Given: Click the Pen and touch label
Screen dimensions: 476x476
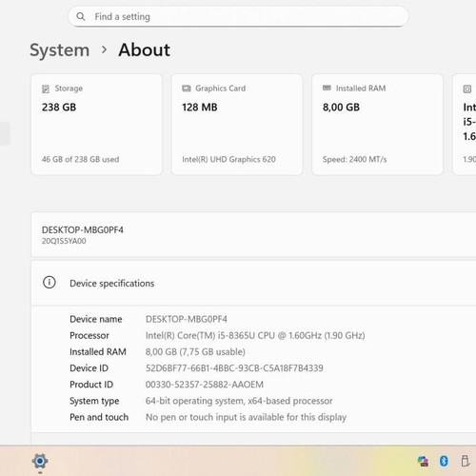Looking at the screenshot, I should 99,417.
